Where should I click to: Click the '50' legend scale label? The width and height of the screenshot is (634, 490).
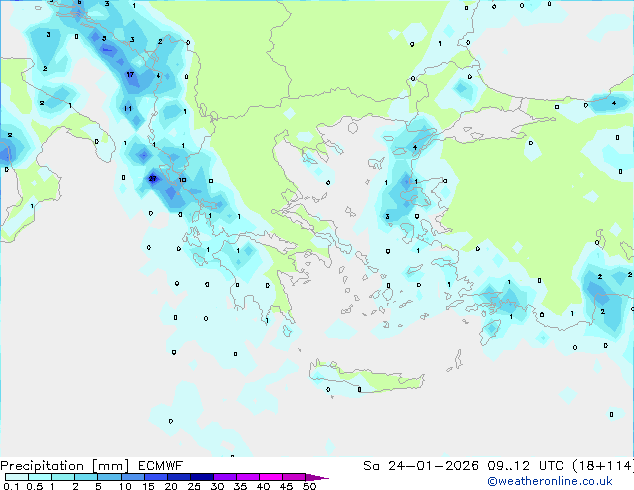309,486
